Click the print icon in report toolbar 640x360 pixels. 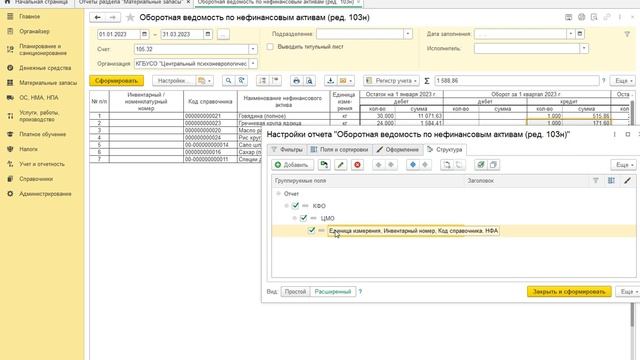pos(296,81)
